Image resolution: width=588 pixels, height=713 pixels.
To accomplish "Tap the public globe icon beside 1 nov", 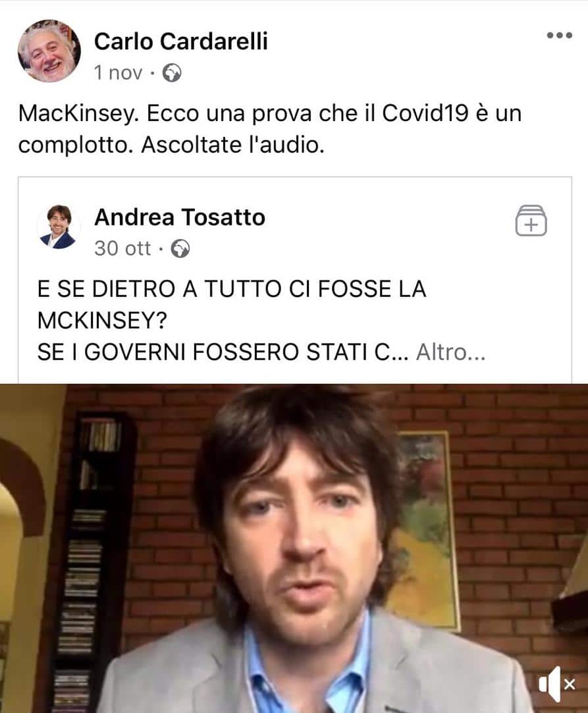I will pyautogui.click(x=172, y=73).
